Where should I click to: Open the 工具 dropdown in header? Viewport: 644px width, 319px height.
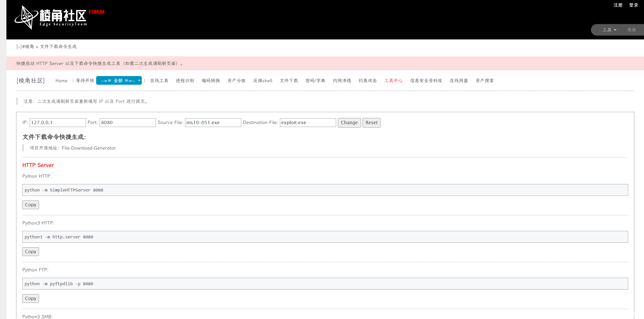point(609,30)
